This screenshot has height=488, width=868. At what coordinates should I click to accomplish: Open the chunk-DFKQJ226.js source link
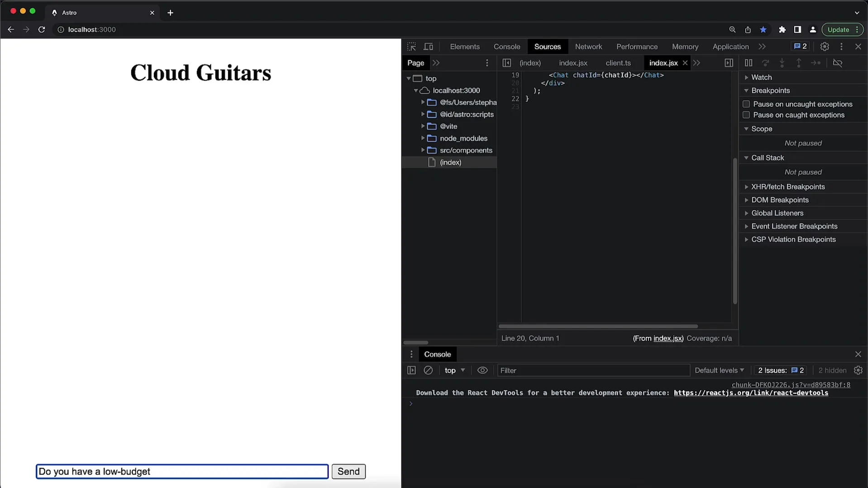coord(791,385)
